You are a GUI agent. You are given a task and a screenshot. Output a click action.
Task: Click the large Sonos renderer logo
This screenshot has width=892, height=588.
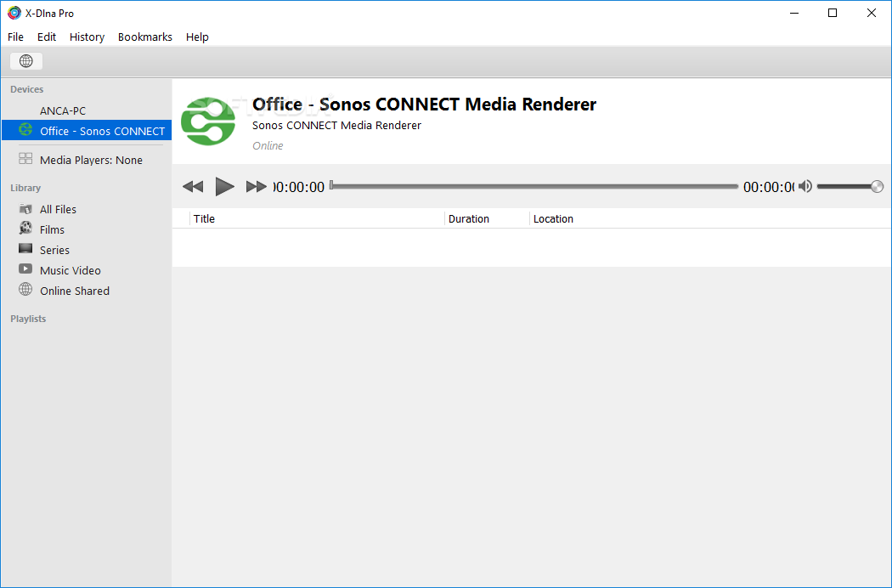(208, 122)
